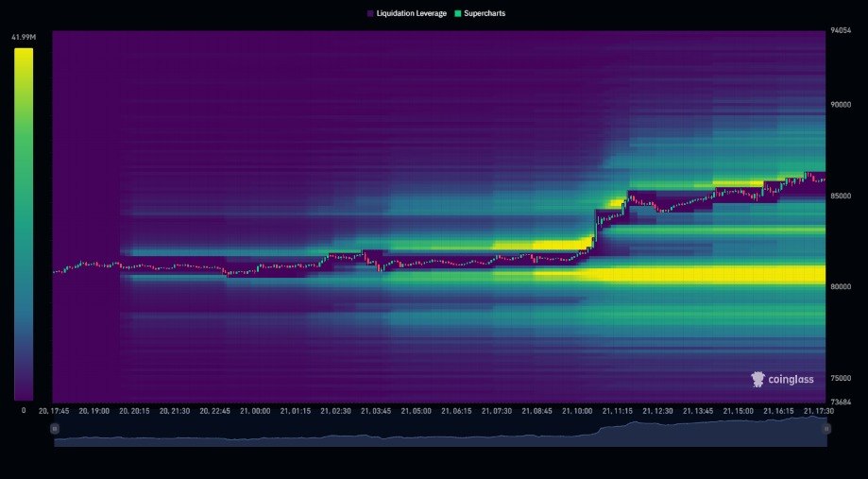
Task: Toggle the Supercharts legend entry
Action: pyautogui.click(x=480, y=13)
